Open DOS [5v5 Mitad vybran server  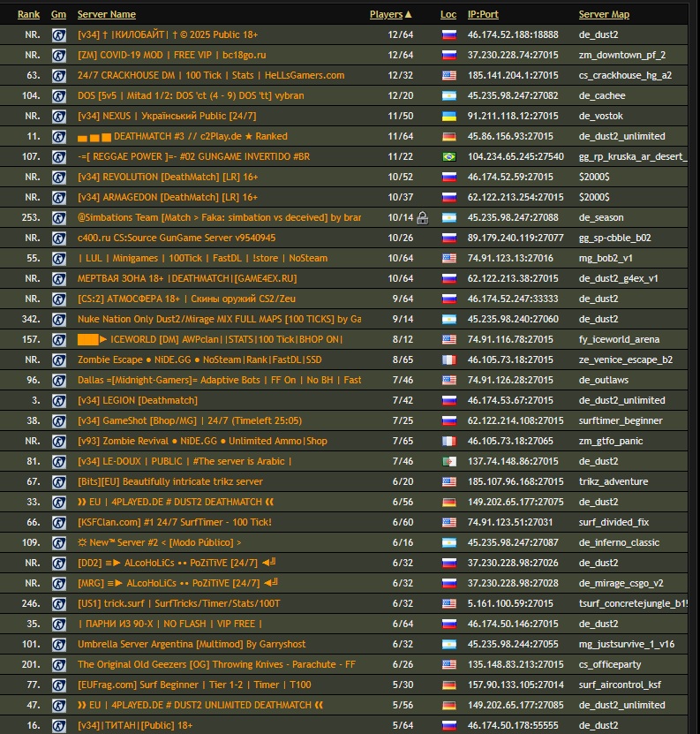[191, 95]
